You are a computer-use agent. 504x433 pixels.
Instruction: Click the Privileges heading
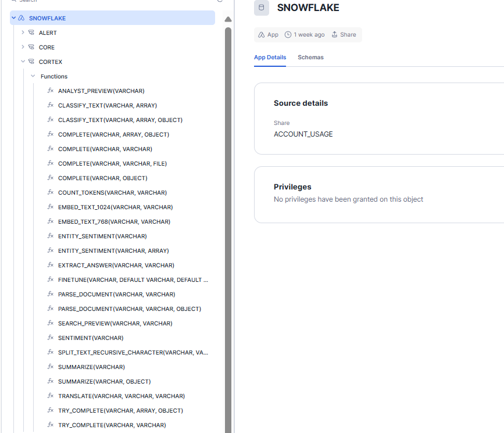click(292, 187)
